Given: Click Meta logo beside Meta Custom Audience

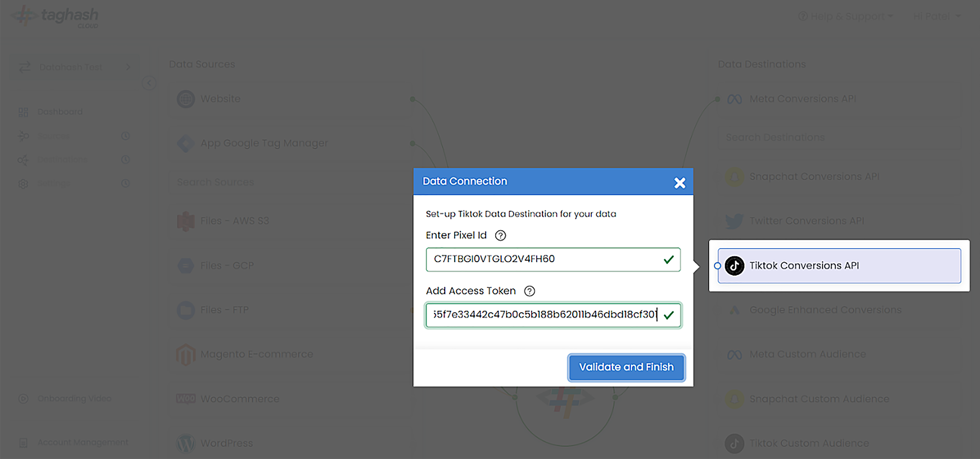Looking at the screenshot, I should (734, 355).
